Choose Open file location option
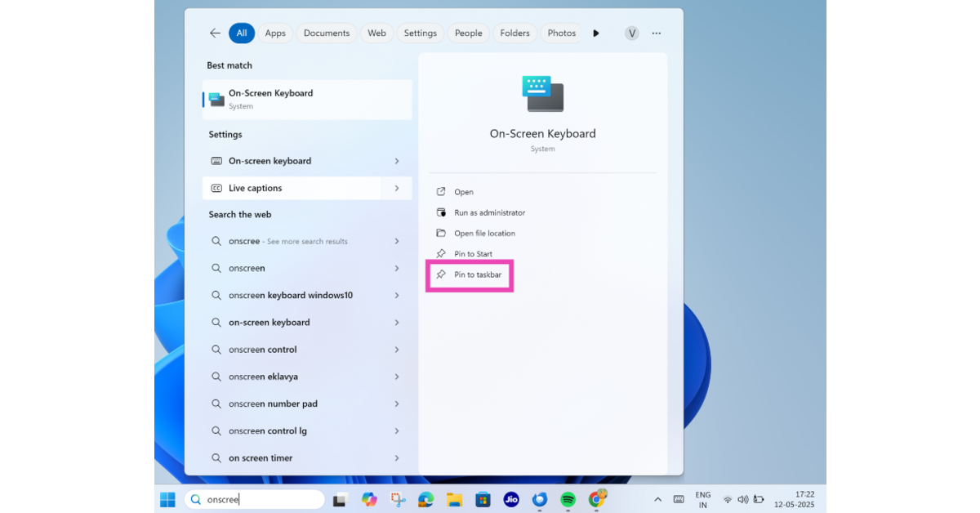This screenshot has height=513, width=980. (x=484, y=234)
